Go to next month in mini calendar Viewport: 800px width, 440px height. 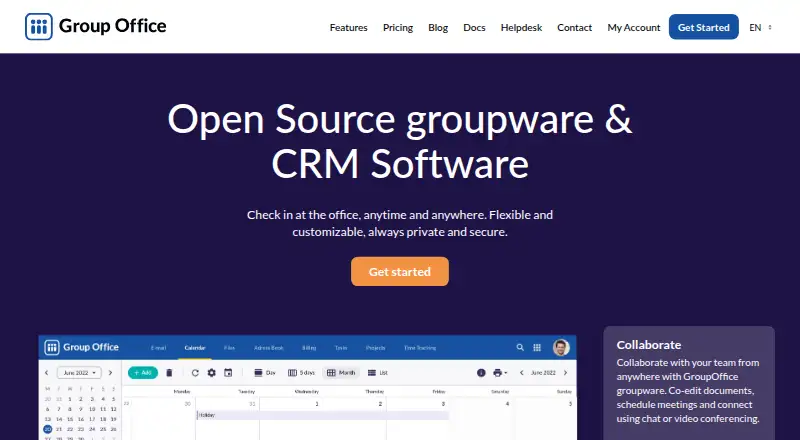(110, 373)
